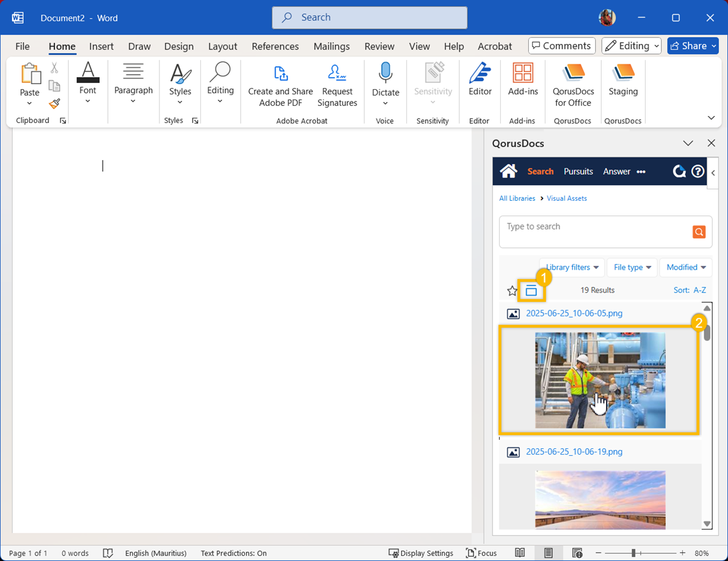This screenshot has height=561, width=728.
Task: Open the 2025-06-25_10-06-19.png file link
Action: point(574,452)
